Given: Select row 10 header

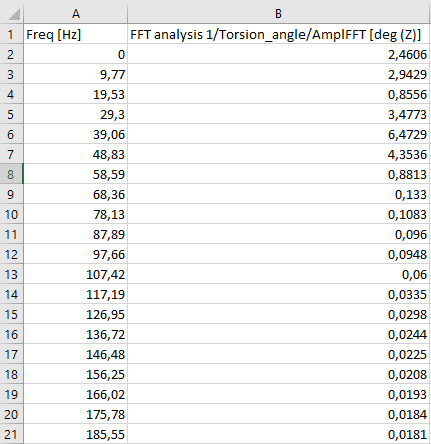Looking at the screenshot, I should 11,214.
